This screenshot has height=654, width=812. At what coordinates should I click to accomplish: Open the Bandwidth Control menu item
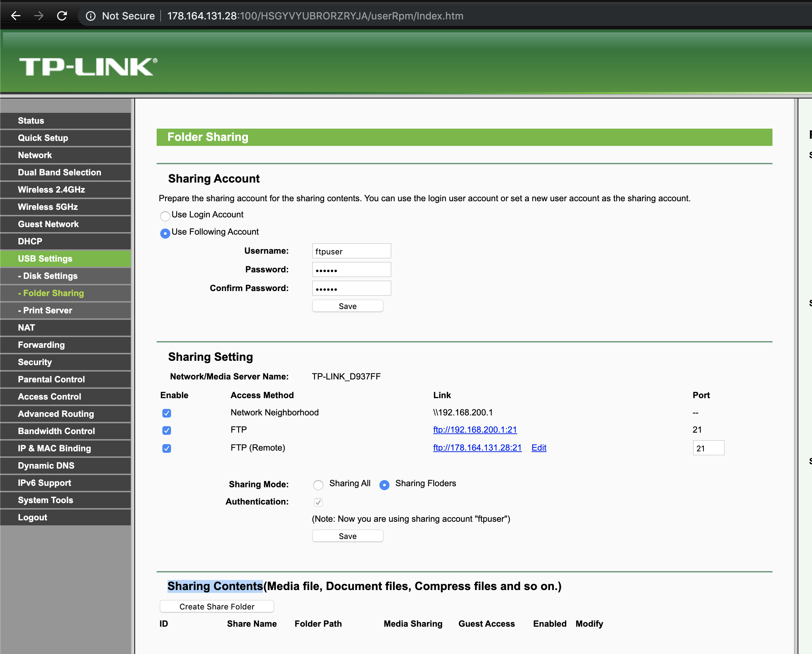click(x=65, y=431)
